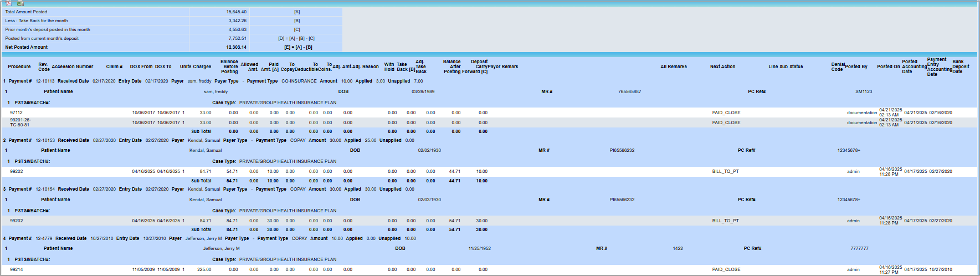Click the Accession Number column header
The width and height of the screenshot is (980, 276).
(x=72, y=67)
